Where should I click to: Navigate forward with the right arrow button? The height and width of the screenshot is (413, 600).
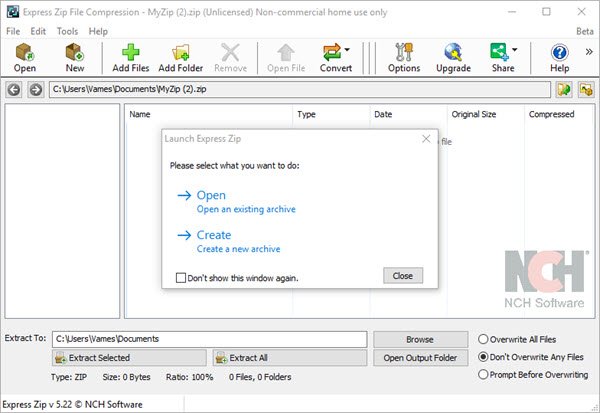tap(36, 90)
